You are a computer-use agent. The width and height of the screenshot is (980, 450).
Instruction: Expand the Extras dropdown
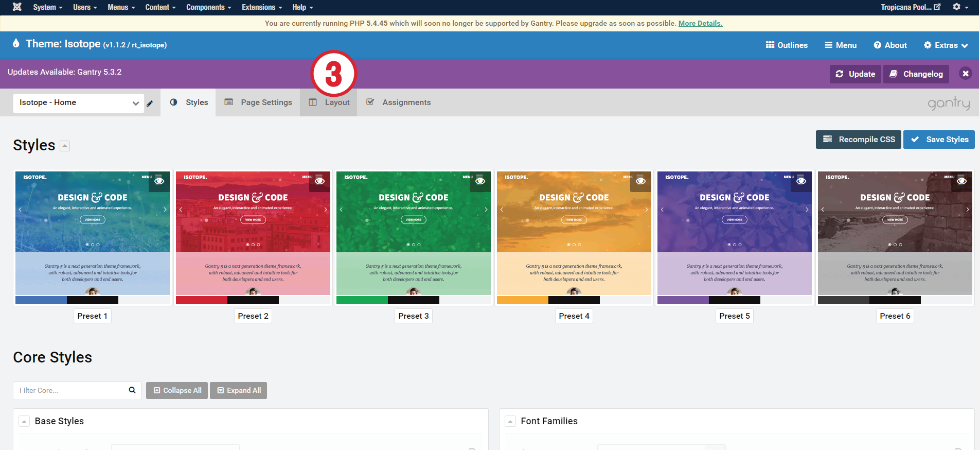pos(946,45)
